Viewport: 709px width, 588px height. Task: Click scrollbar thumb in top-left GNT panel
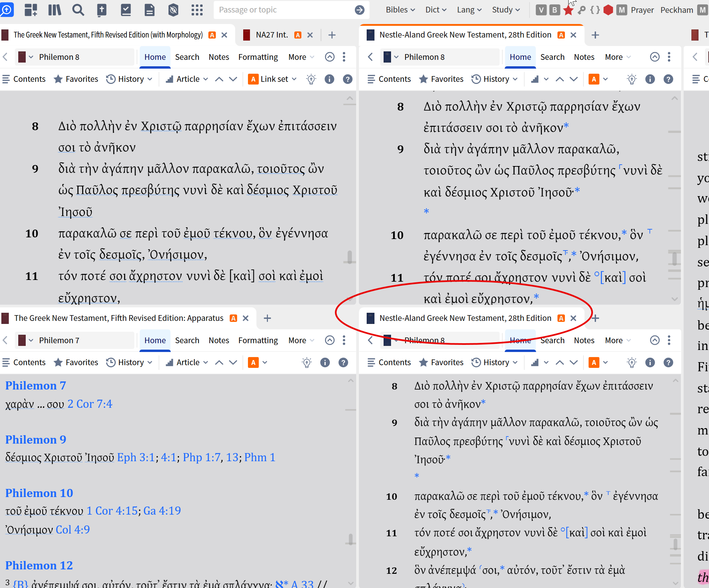(x=349, y=257)
